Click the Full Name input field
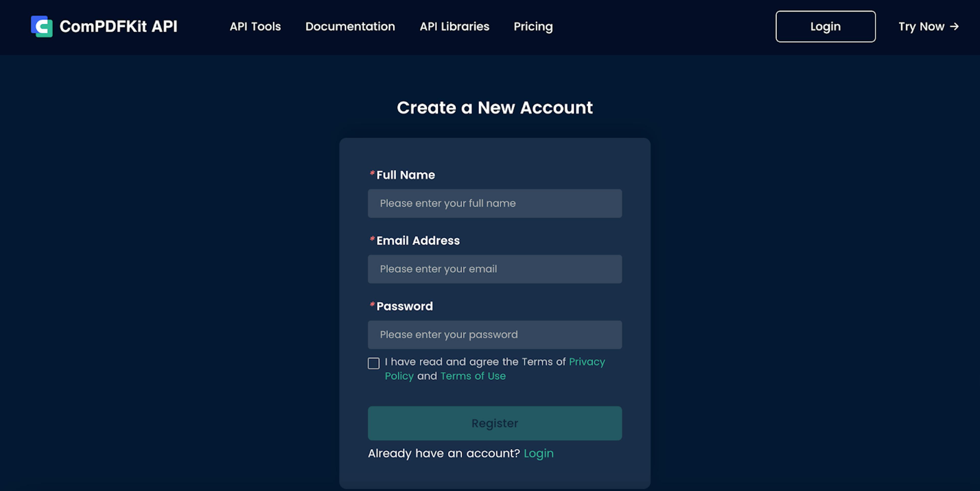980x491 pixels. 495,203
